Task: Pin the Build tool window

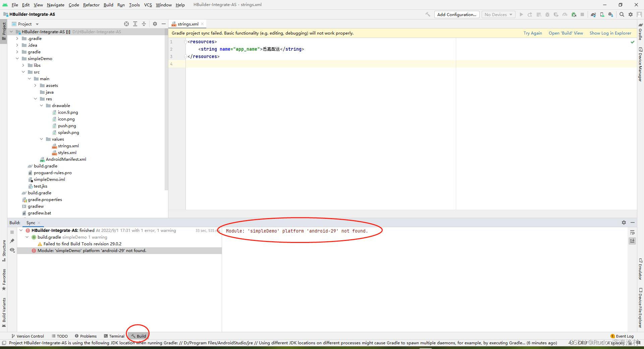Action: [12, 241]
